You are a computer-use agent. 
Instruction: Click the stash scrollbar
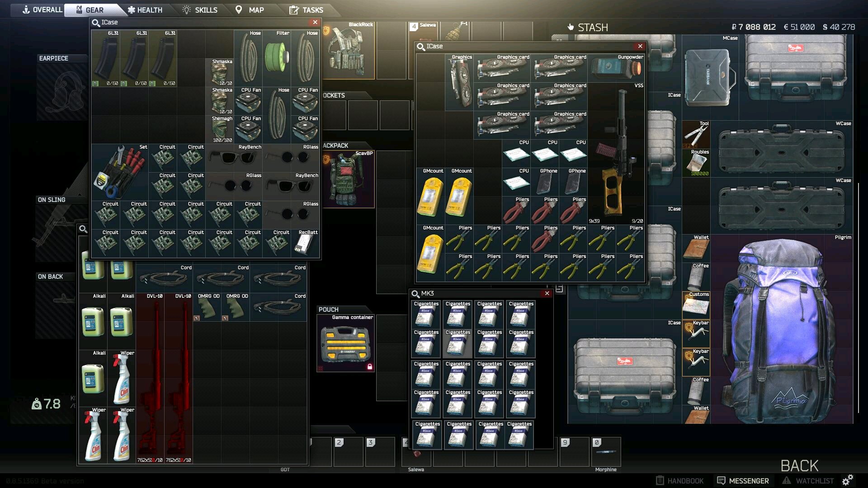pyautogui.click(x=858, y=298)
